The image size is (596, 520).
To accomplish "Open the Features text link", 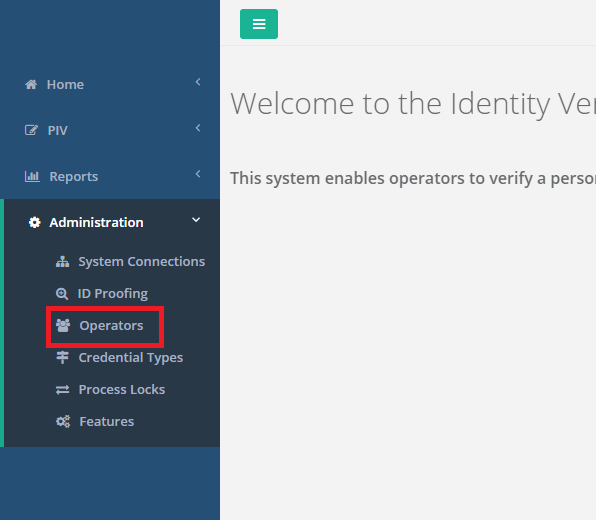I will 107,422.
